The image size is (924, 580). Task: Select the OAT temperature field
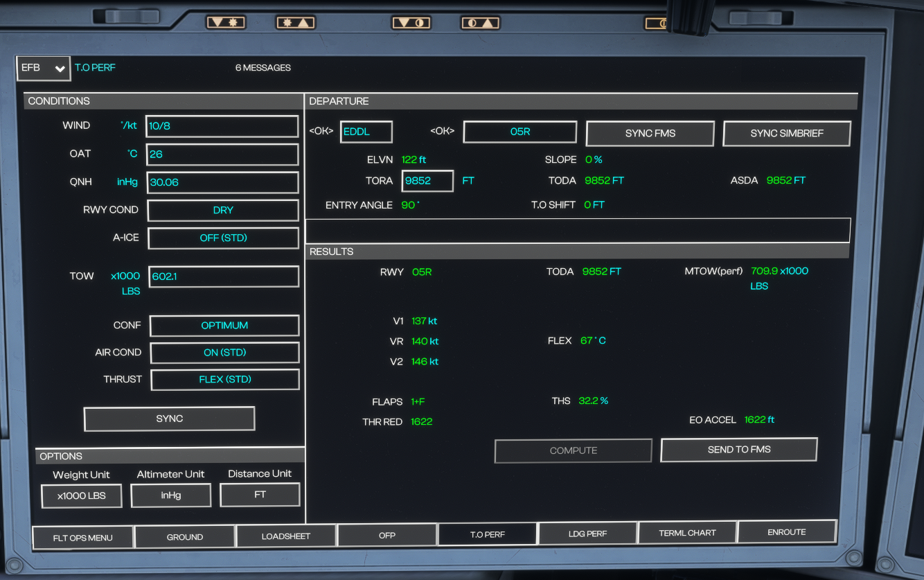(222, 154)
